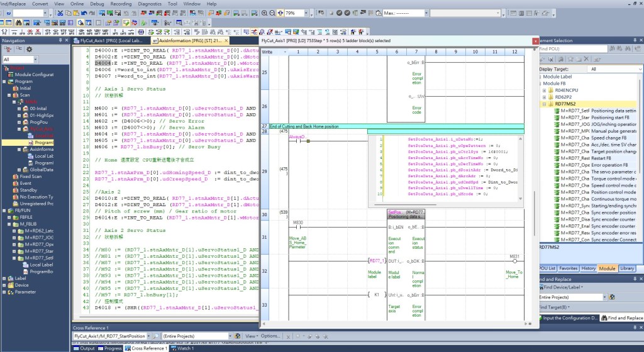Click the binoculars find icon
The width and height of the screenshot is (644, 352).
click(x=18, y=23)
